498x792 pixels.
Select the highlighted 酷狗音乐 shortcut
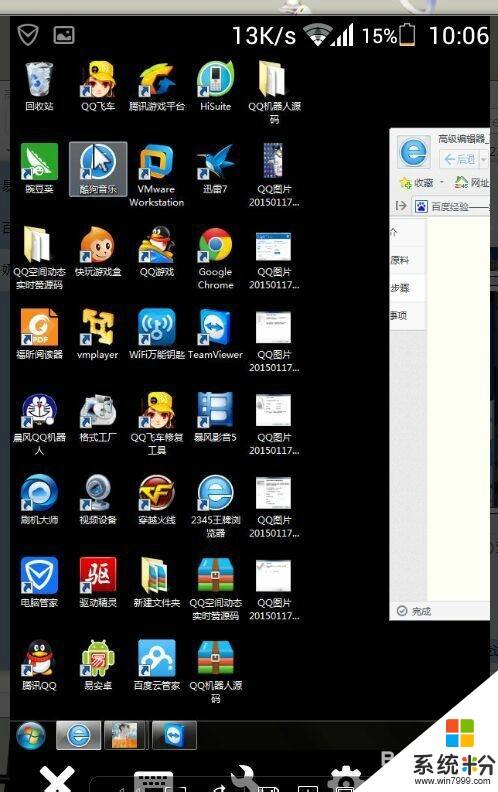[98, 169]
